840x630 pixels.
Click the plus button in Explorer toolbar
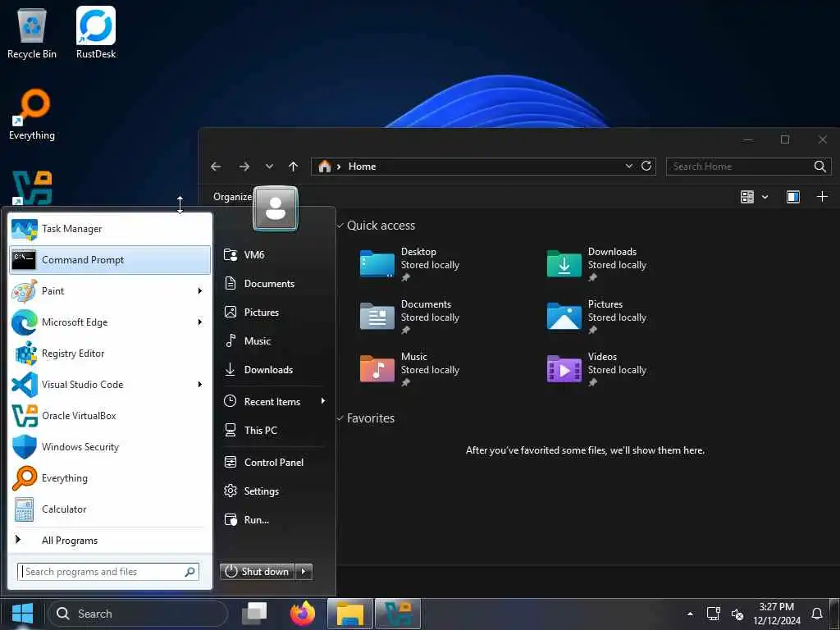pos(822,197)
